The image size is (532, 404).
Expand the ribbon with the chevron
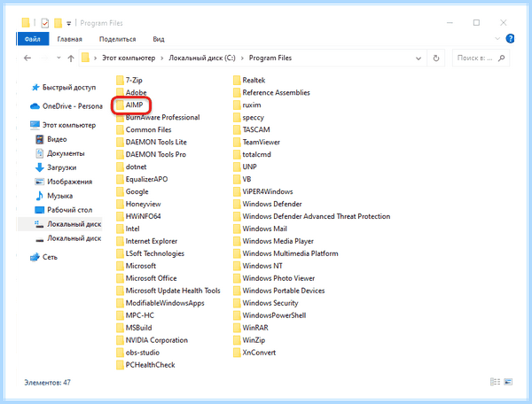(497, 39)
